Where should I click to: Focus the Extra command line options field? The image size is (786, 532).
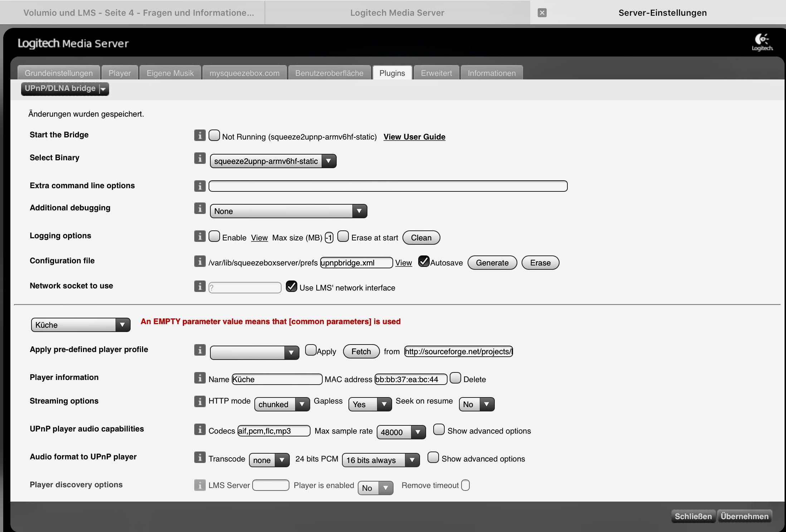pyautogui.click(x=388, y=186)
